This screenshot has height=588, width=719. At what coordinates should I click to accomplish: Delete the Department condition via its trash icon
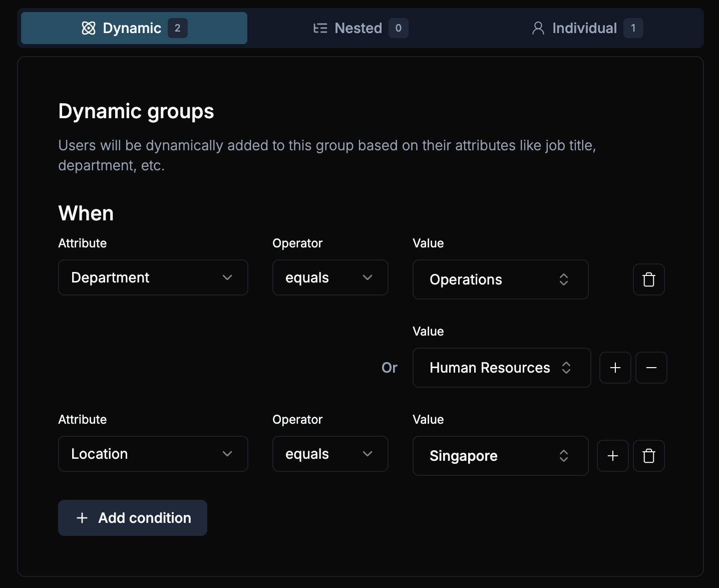(x=648, y=279)
